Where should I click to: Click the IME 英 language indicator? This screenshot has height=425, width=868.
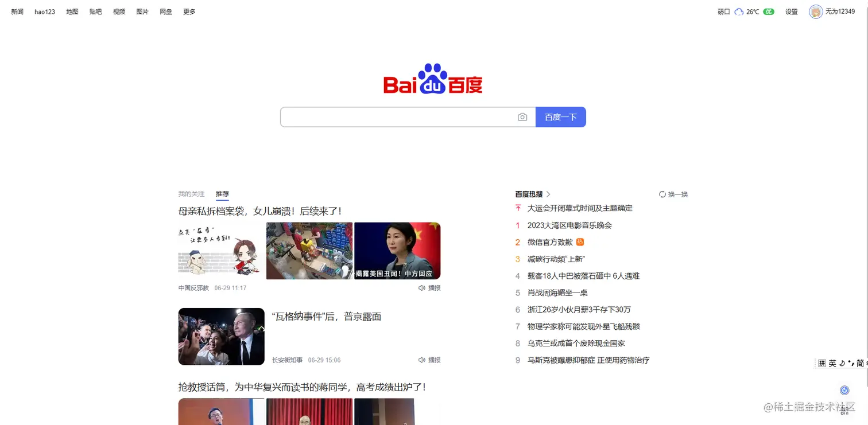[x=832, y=363]
